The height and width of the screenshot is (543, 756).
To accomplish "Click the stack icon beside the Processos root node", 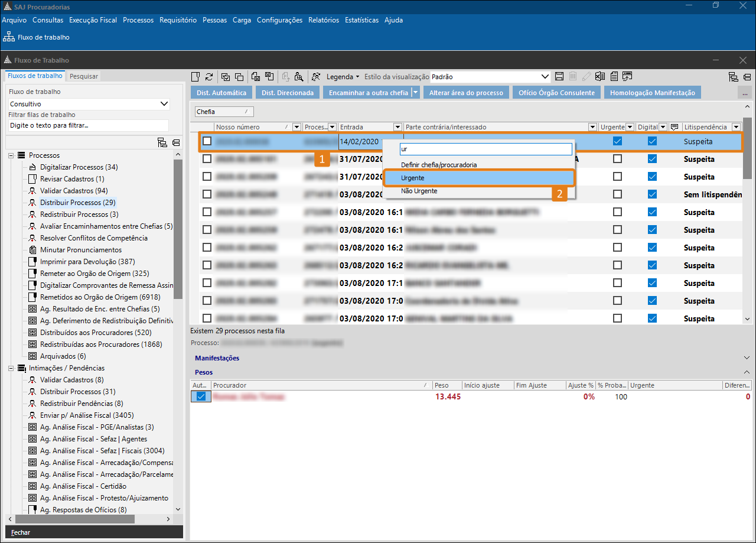I will click(22, 155).
